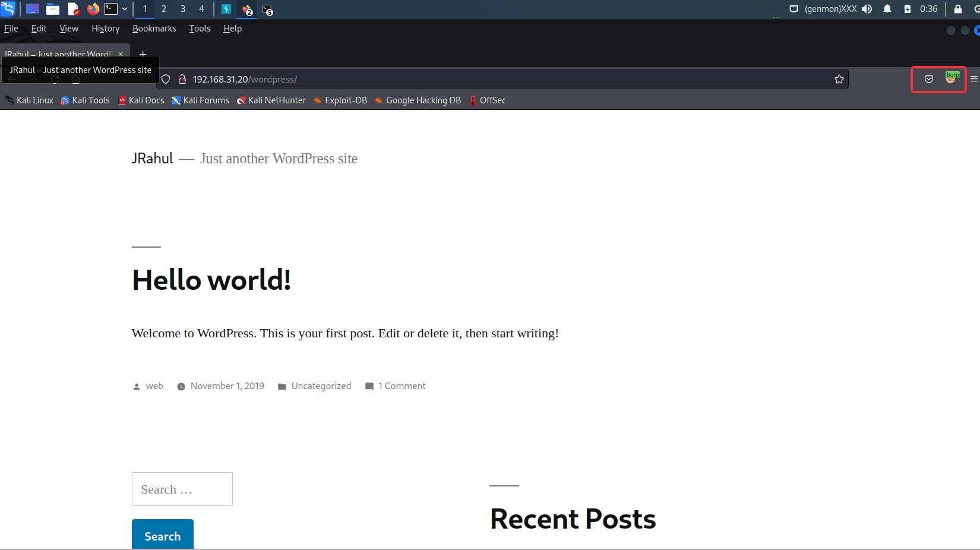Expand the terminal launcher dropdown arrow

click(x=125, y=9)
